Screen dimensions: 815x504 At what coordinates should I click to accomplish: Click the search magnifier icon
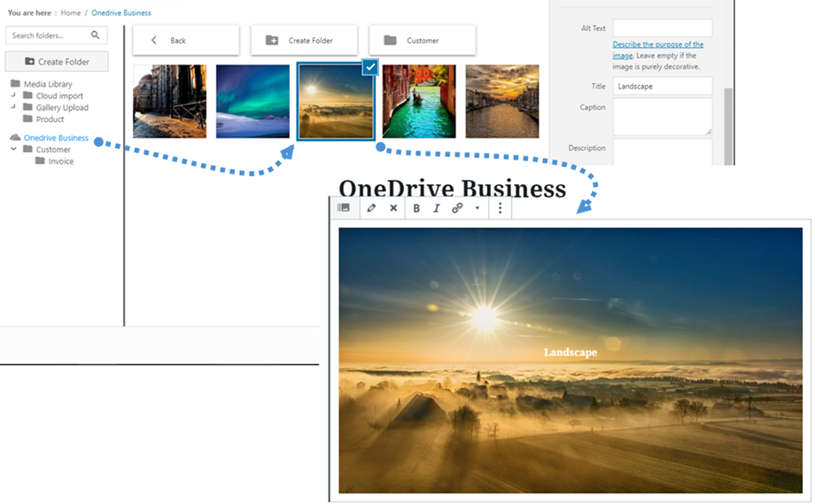click(x=96, y=35)
